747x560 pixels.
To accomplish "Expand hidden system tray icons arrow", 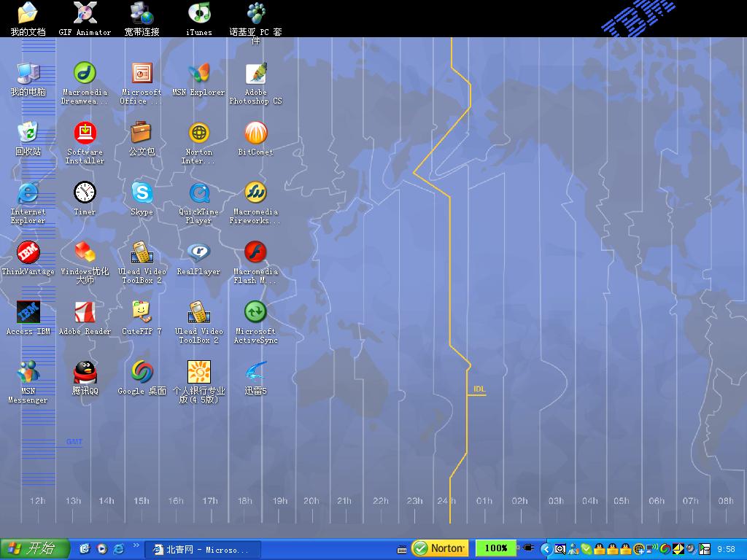I will point(545,549).
